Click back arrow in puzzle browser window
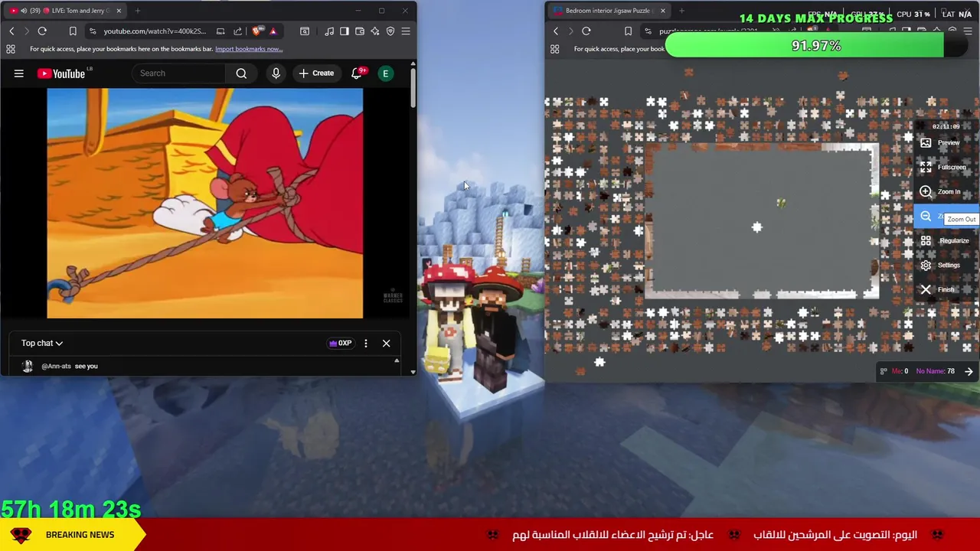 click(556, 31)
